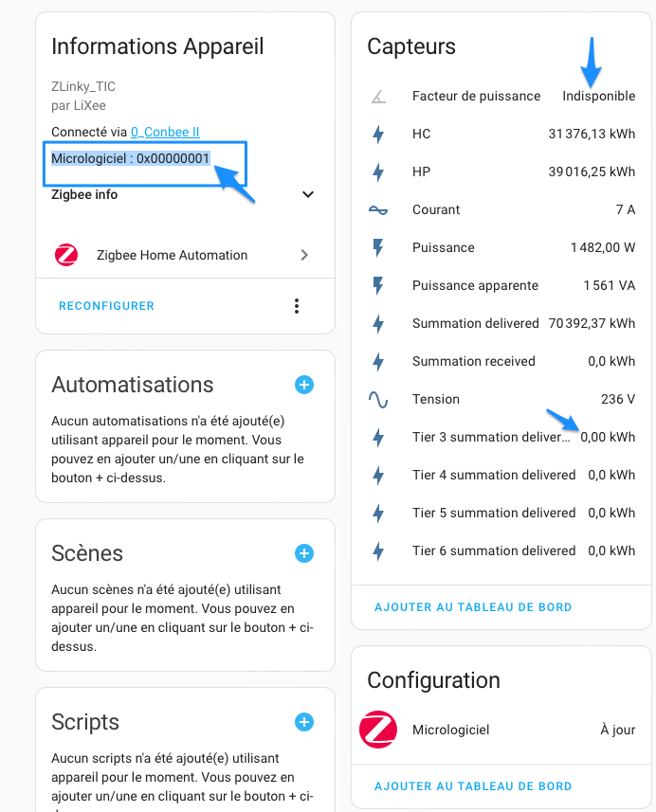Select the Tier 3 summation delivered row
This screenshot has width=656, height=812.
(501, 437)
